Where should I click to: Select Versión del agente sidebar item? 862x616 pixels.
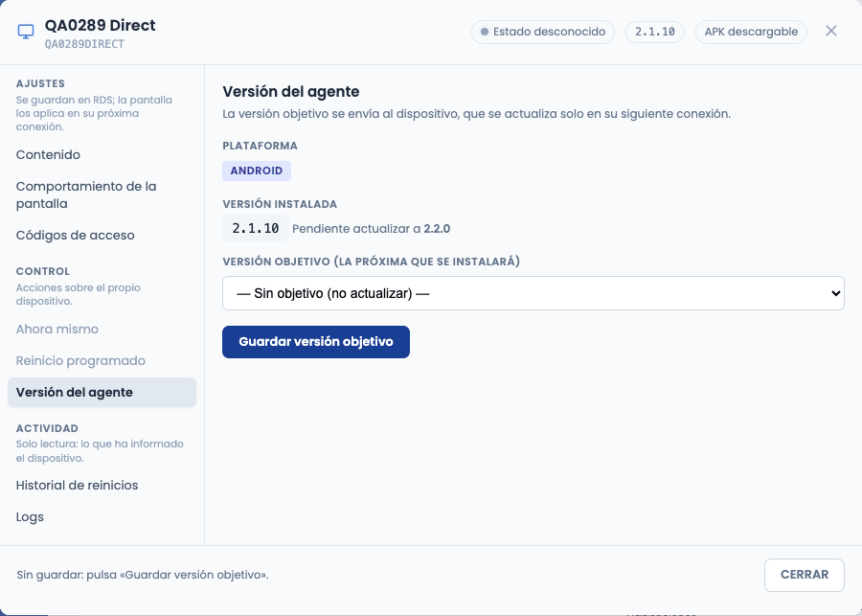point(102,392)
